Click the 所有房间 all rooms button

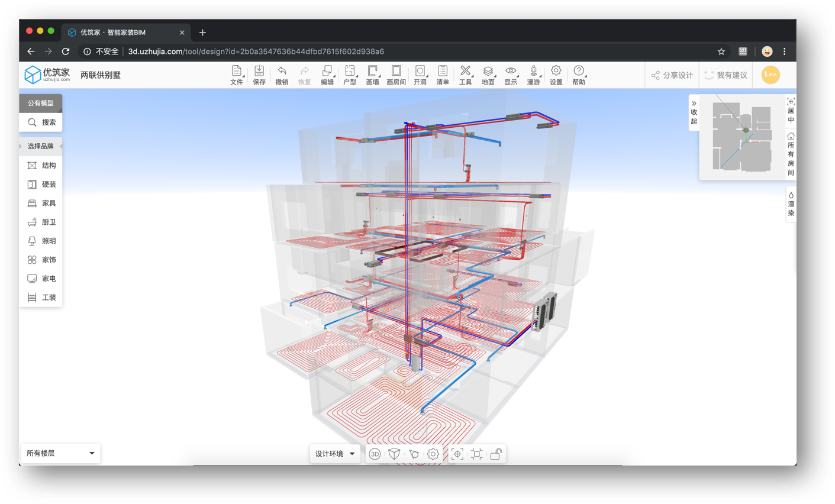point(791,154)
